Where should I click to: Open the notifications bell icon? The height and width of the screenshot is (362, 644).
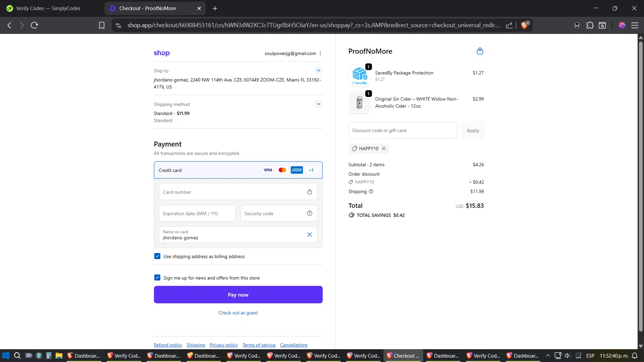click(635, 356)
